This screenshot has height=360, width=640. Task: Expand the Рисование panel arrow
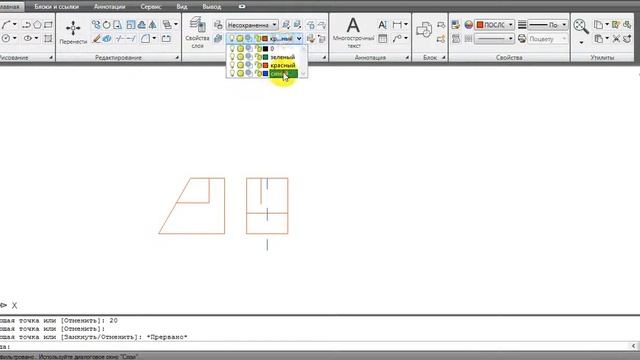[x=51, y=58]
